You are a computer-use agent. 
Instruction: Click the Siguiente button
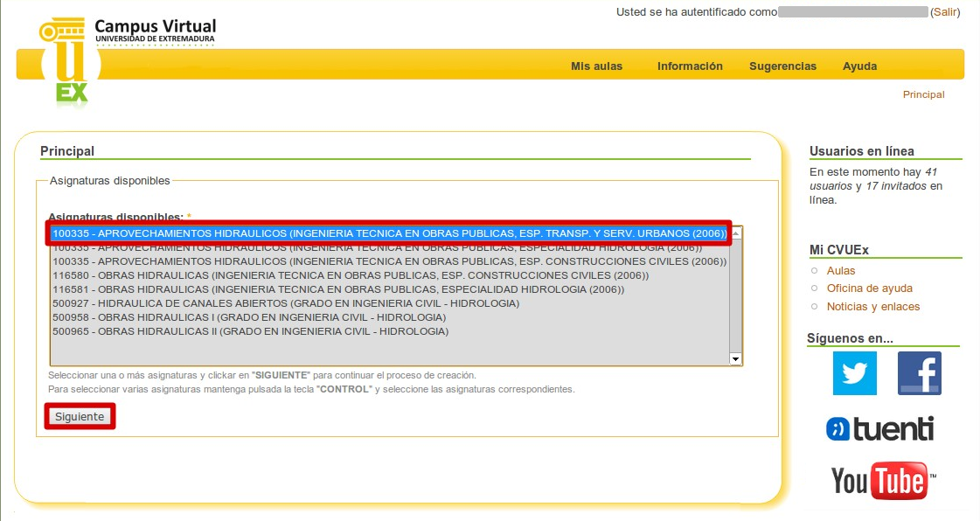pyautogui.click(x=80, y=417)
